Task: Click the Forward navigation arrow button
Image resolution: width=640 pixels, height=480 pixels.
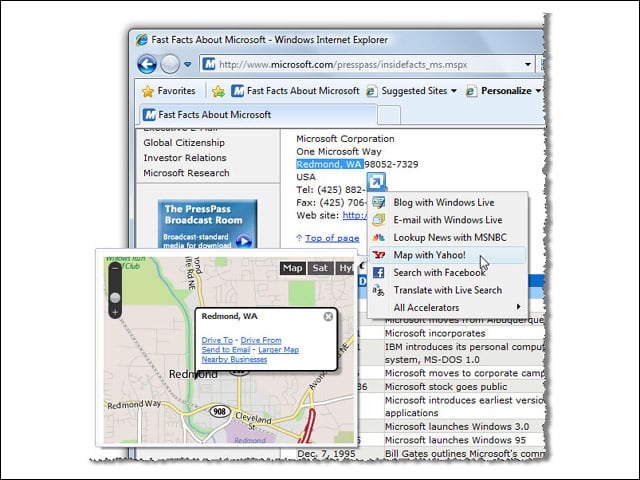Action: click(170, 64)
